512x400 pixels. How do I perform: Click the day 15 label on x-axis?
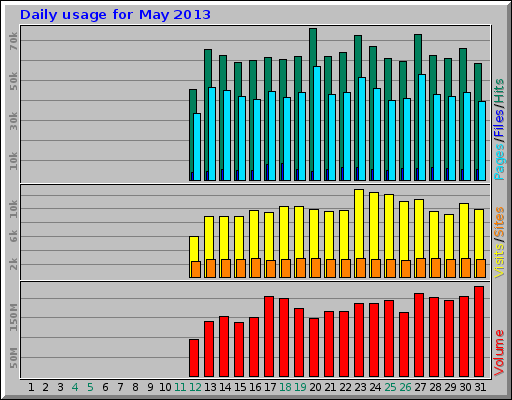pos(240,387)
